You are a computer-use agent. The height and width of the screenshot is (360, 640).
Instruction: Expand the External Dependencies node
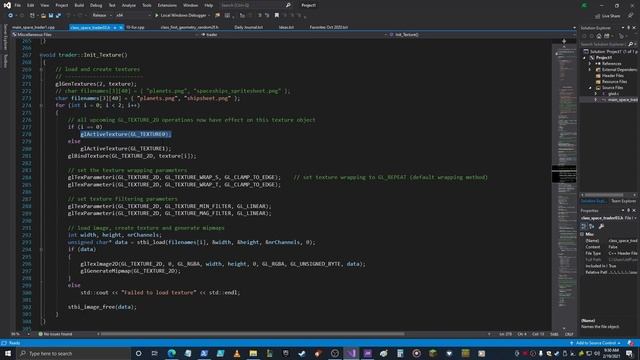pos(590,70)
